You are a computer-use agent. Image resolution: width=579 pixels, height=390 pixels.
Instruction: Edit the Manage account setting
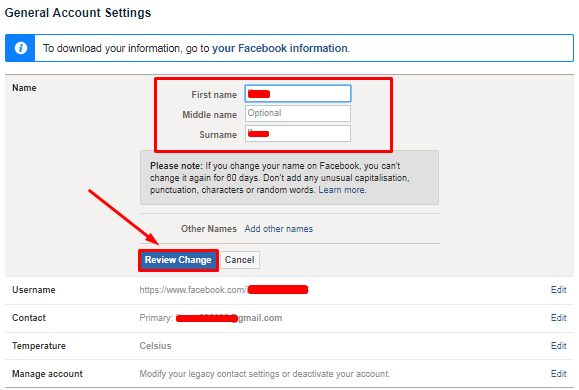(x=558, y=374)
